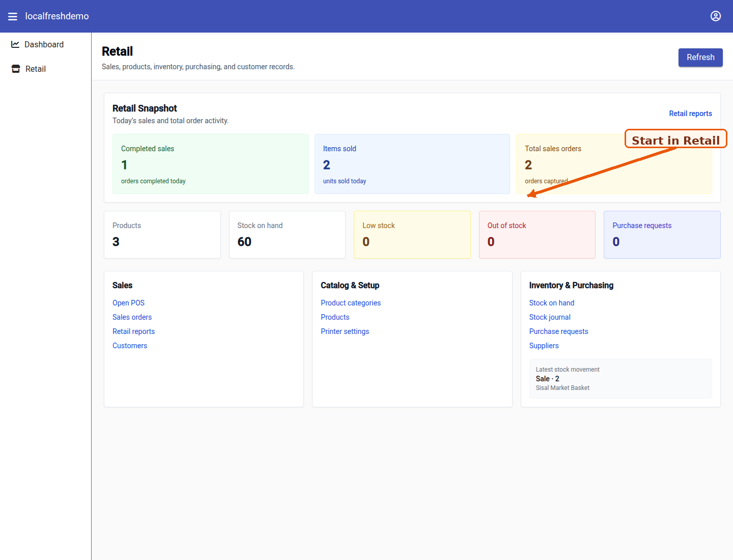Open the Items sold card

412,164
